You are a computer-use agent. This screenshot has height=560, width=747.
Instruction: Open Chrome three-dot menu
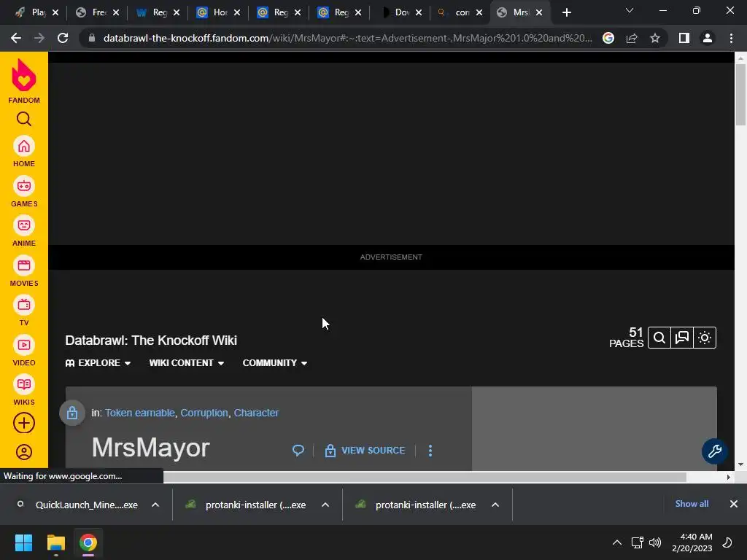pyautogui.click(x=731, y=38)
